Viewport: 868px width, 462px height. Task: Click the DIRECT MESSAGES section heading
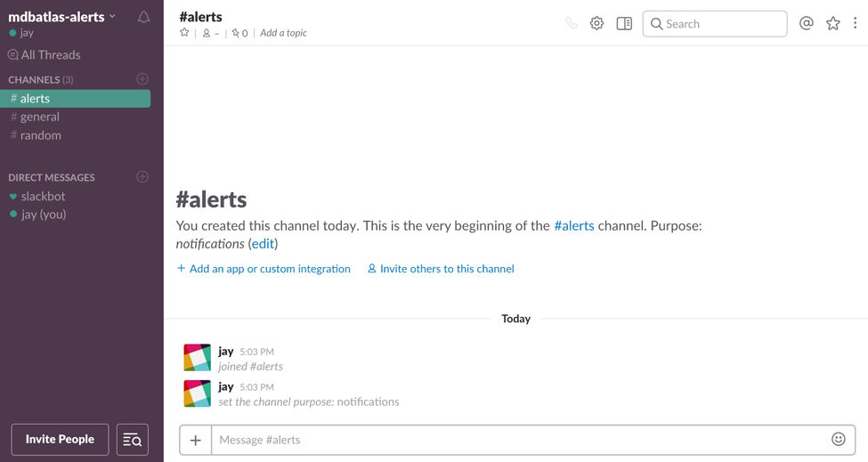point(52,178)
